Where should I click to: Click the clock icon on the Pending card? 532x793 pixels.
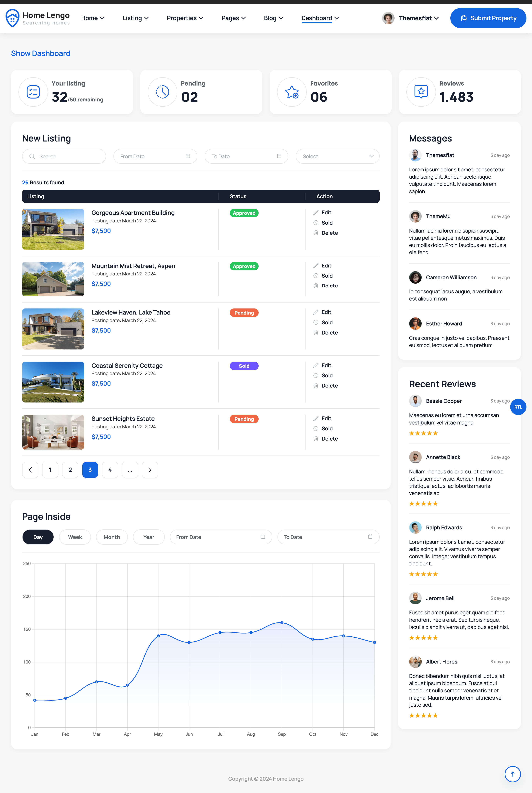[162, 92]
